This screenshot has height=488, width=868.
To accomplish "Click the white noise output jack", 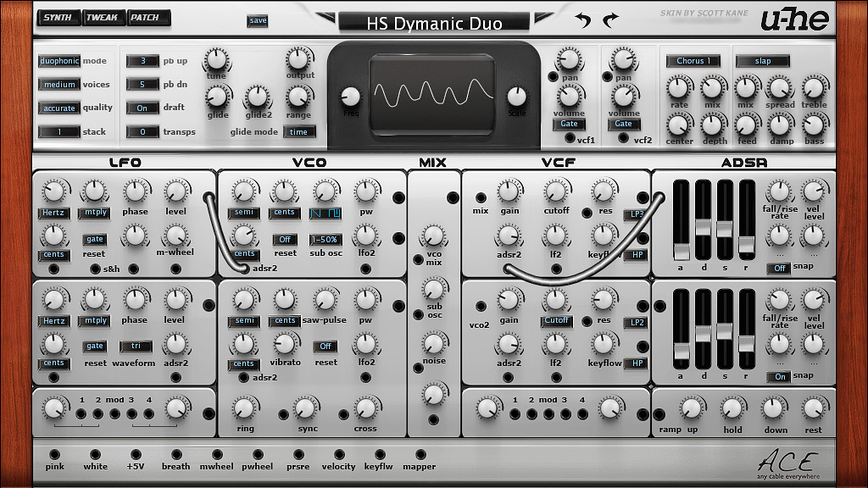I will point(95,454).
